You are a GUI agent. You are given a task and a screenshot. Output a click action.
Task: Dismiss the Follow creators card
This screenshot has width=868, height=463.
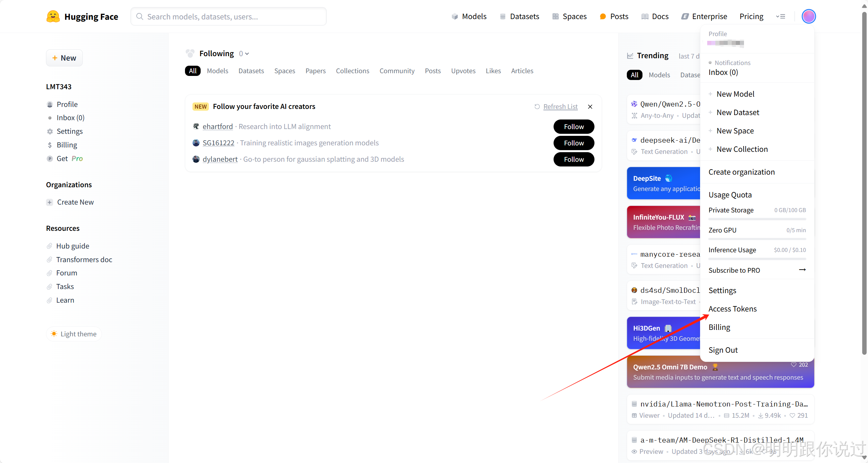pos(590,107)
